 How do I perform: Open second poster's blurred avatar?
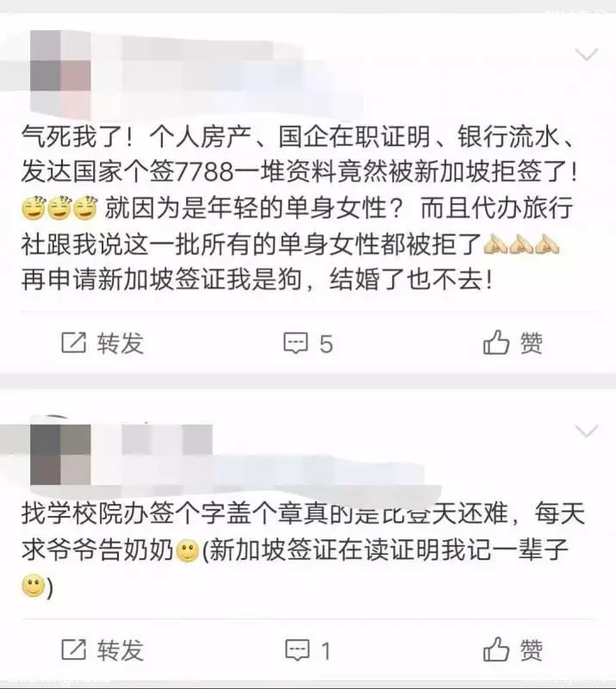(x=60, y=455)
